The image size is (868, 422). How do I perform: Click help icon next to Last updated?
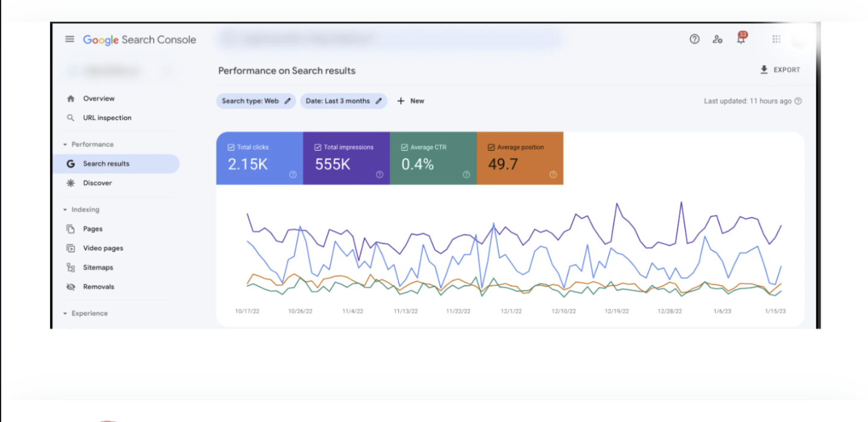798,101
